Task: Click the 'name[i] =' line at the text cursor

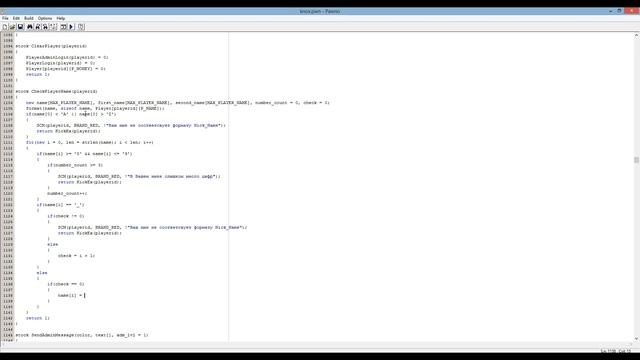Action: click(x=71, y=296)
